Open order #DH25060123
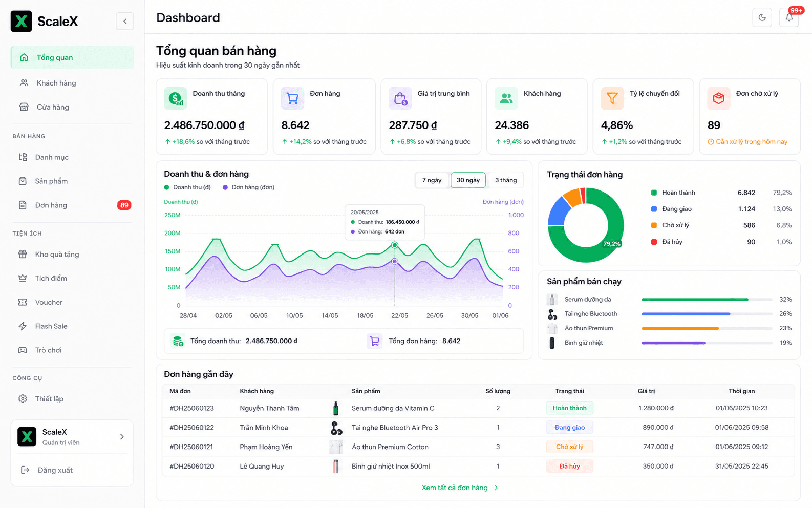 click(191, 408)
